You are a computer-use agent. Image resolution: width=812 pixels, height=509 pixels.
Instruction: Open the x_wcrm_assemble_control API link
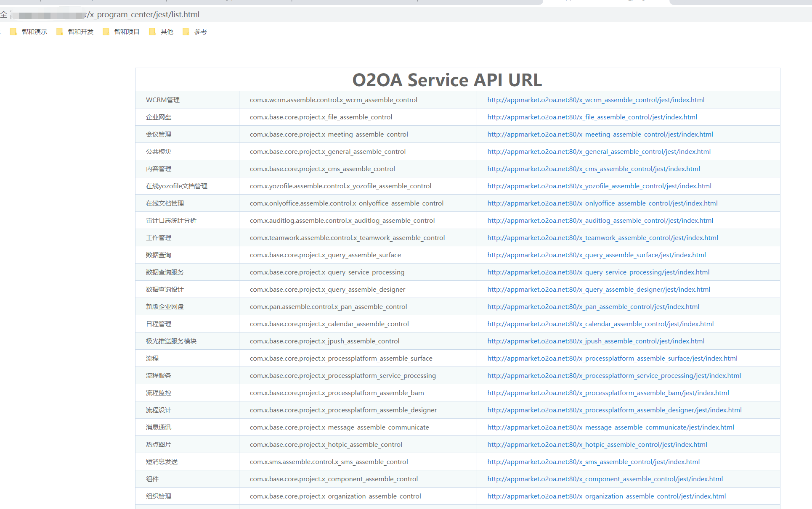coord(596,100)
